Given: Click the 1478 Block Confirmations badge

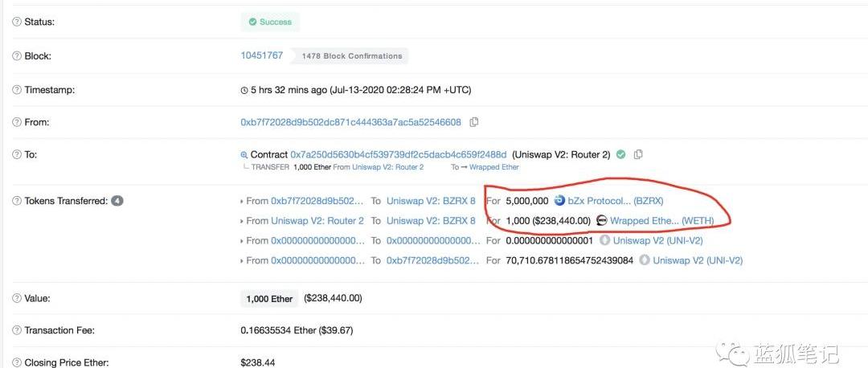Looking at the screenshot, I should 351,56.
